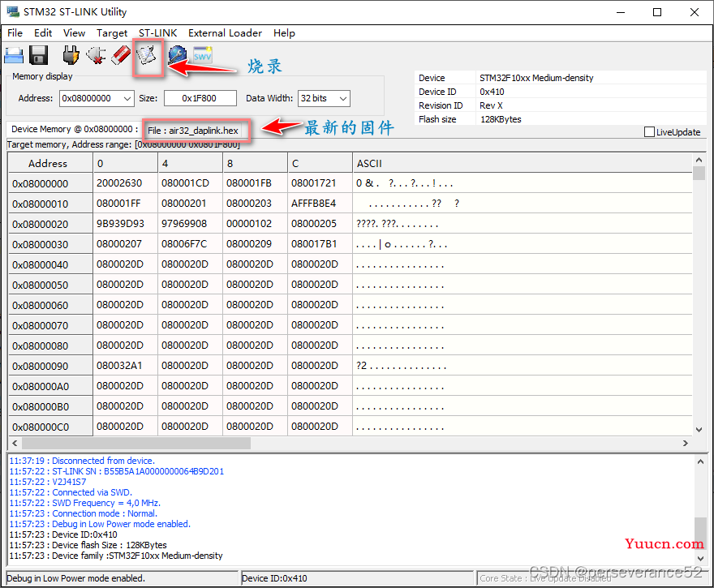Select the address row 0x08000020

50,225
